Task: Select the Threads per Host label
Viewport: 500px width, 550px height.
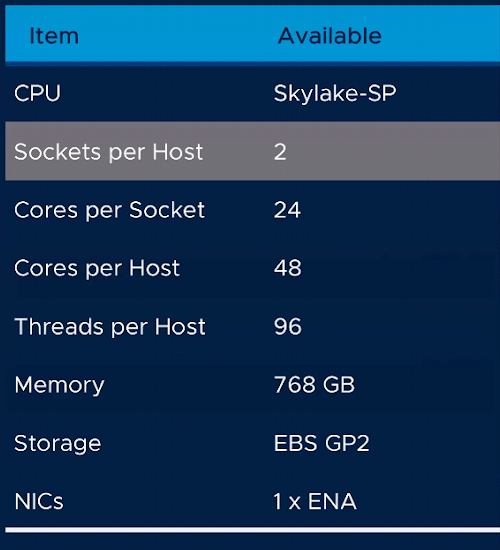Action: pos(110,327)
